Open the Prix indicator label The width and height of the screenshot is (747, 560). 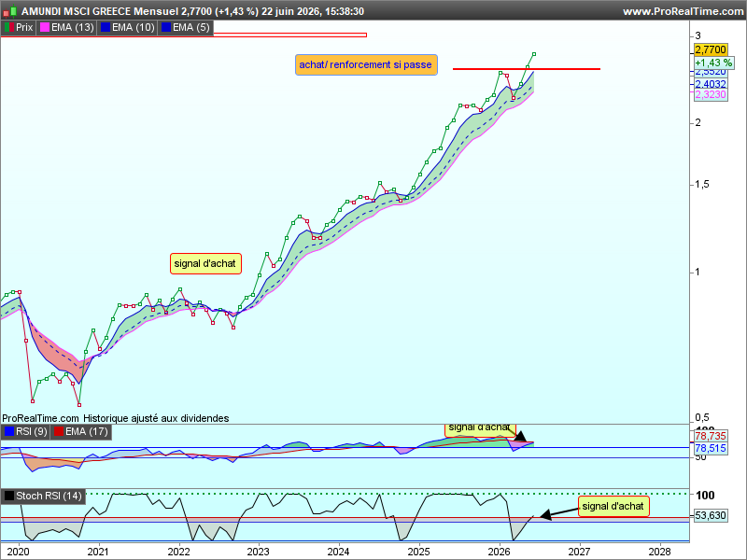pos(19,28)
